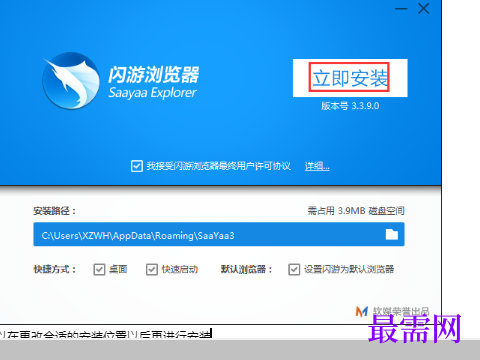Screen dimensions: 480x360
Task: Click the 版本号 3.3.9.0 text
Action: coord(350,106)
